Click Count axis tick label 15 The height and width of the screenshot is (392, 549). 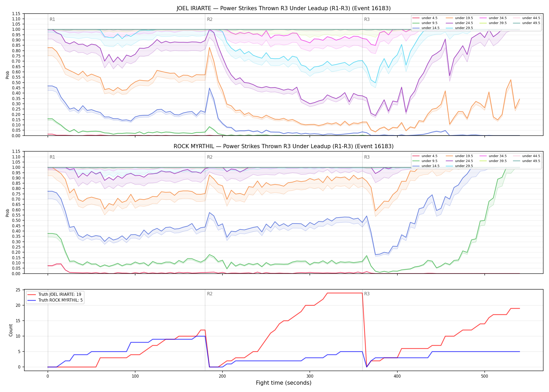[x=18, y=321]
